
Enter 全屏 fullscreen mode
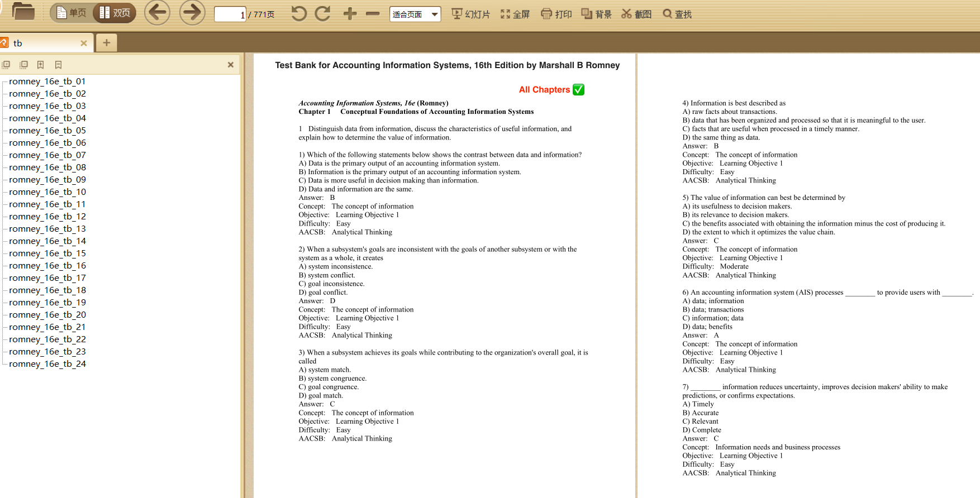click(515, 14)
